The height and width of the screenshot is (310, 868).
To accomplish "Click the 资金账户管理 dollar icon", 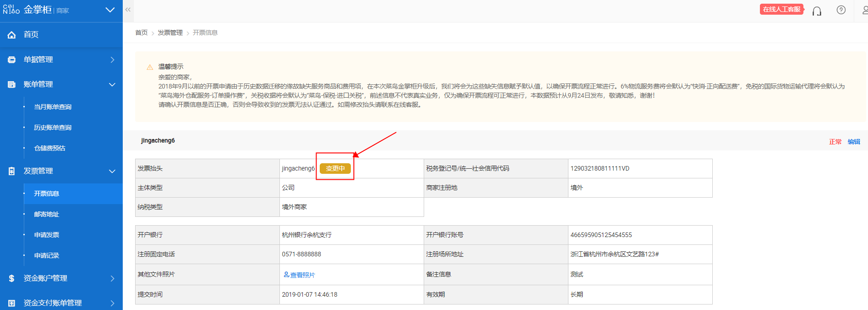I will 12,278.
